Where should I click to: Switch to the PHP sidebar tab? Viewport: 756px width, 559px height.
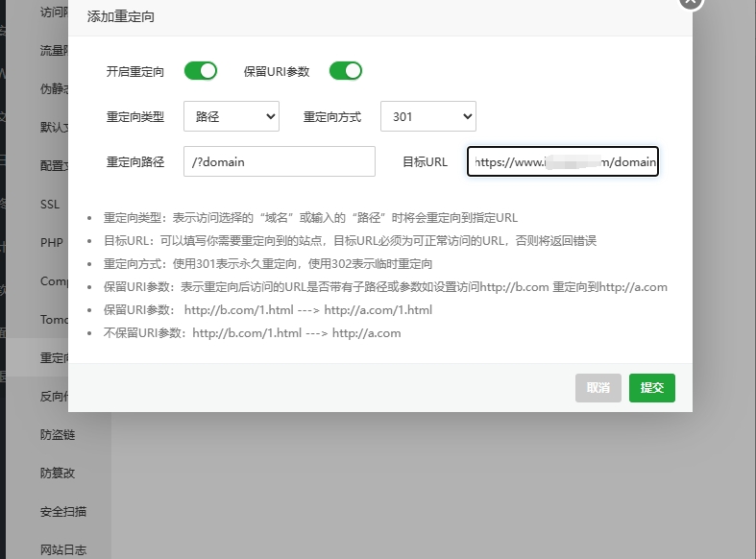pos(52,243)
